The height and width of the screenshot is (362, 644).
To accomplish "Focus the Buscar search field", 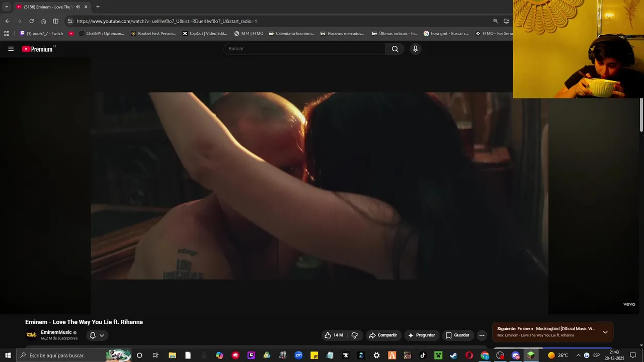I will pyautogui.click(x=304, y=49).
